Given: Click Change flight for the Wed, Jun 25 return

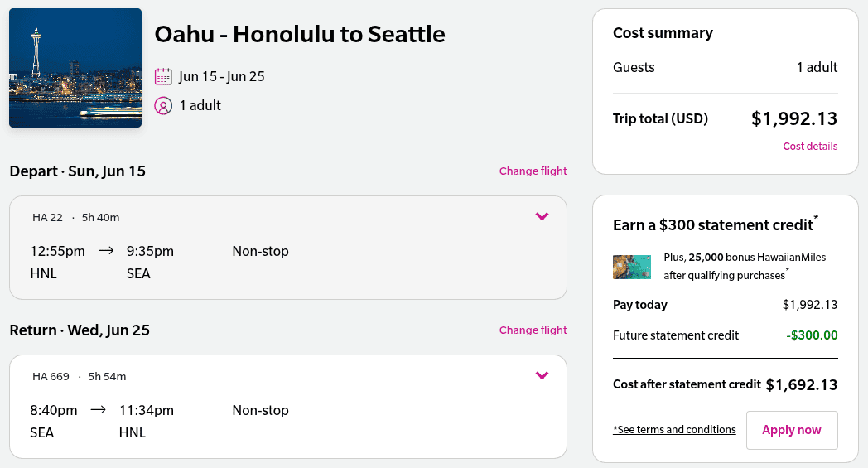Looking at the screenshot, I should pyautogui.click(x=533, y=330).
